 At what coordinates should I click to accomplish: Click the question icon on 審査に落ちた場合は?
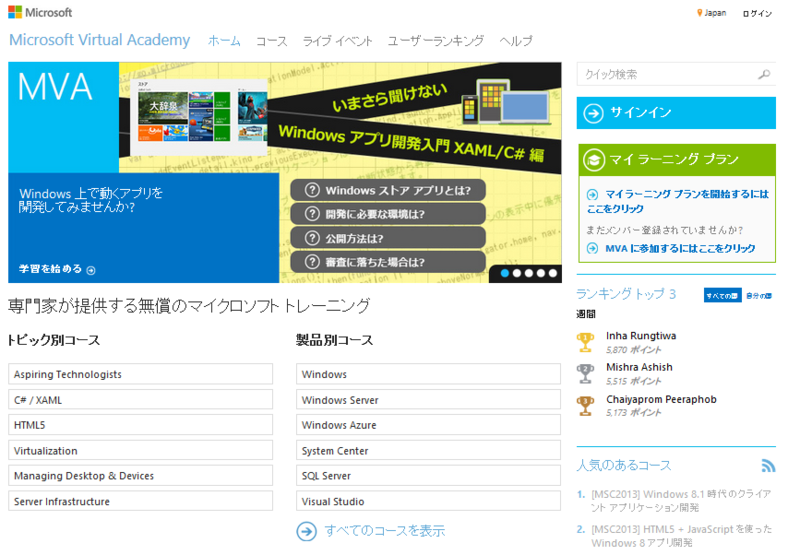(x=312, y=262)
